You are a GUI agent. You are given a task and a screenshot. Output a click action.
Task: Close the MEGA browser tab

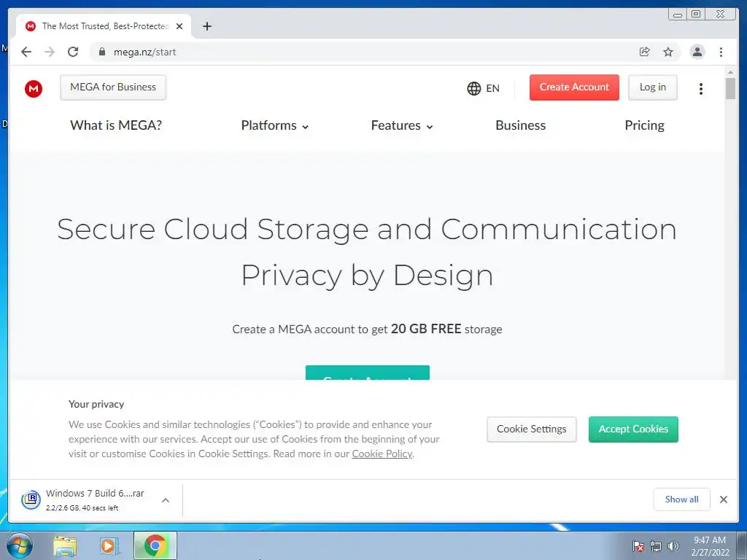pos(179,26)
